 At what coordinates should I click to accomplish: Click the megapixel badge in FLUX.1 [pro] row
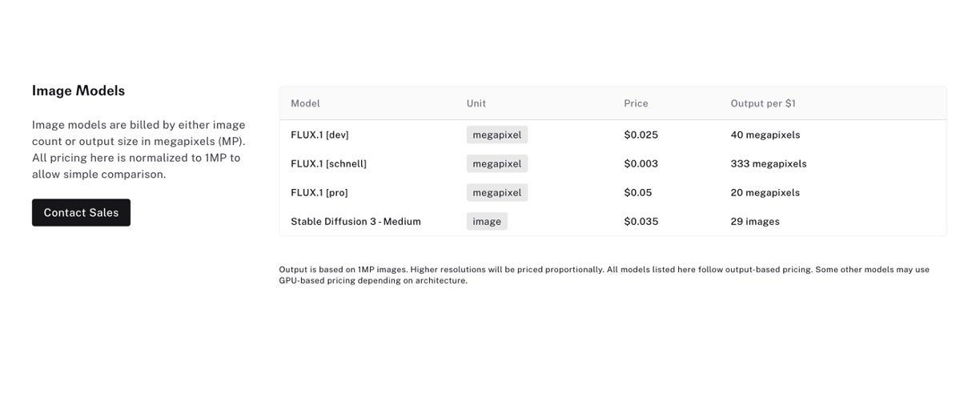(x=497, y=192)
